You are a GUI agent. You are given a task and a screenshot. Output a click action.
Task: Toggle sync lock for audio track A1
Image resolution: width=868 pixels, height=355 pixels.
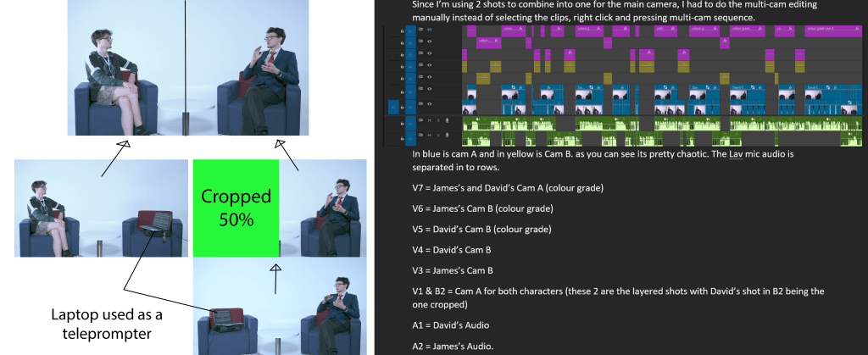(420, 120)
